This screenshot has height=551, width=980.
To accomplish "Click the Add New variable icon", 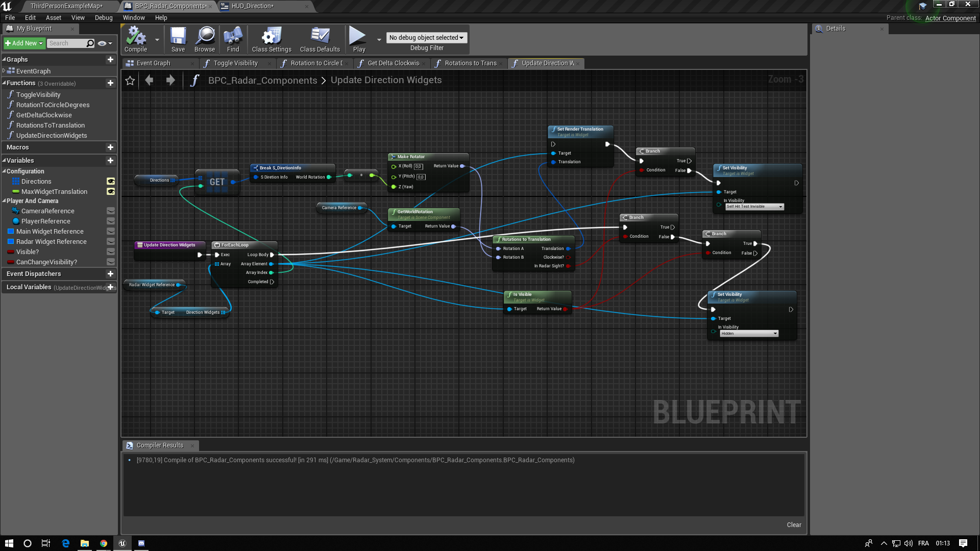I will [x=110, y=160].
